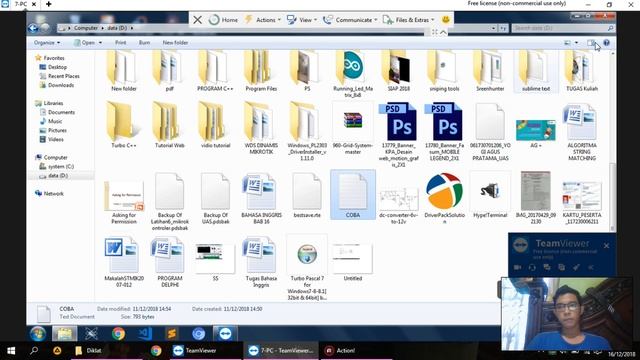
Task: Select the Untitled file
Action: tap(353, 262)
